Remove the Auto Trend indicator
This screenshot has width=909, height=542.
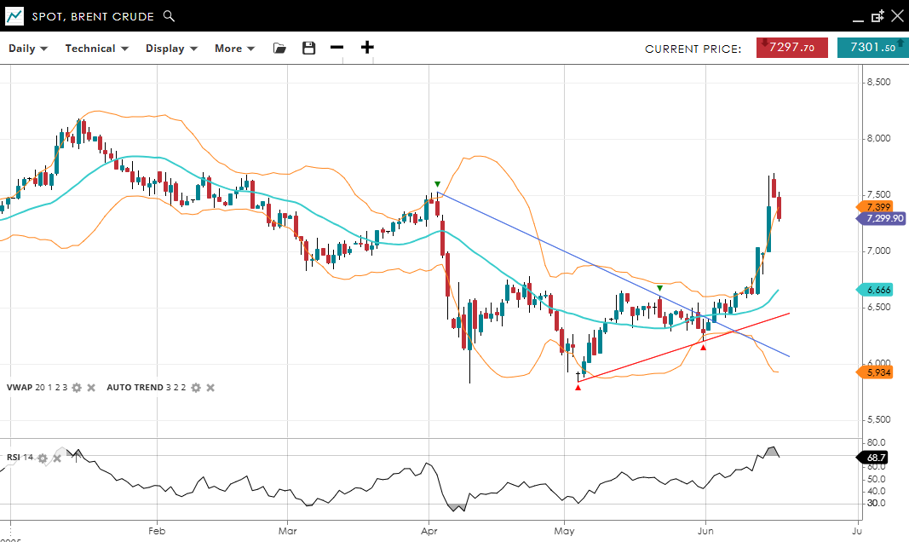click(210, 387)
